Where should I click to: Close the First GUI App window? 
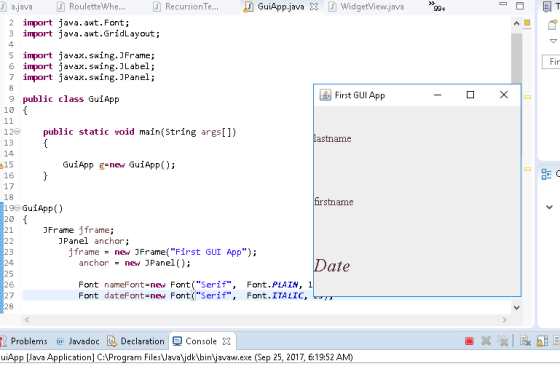[504, 95]
